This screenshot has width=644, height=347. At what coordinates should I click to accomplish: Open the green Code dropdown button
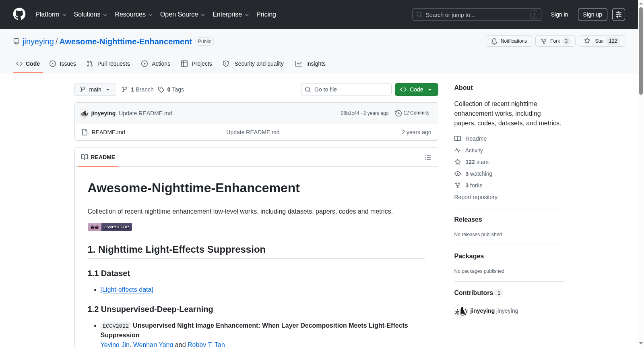point(417,89)
